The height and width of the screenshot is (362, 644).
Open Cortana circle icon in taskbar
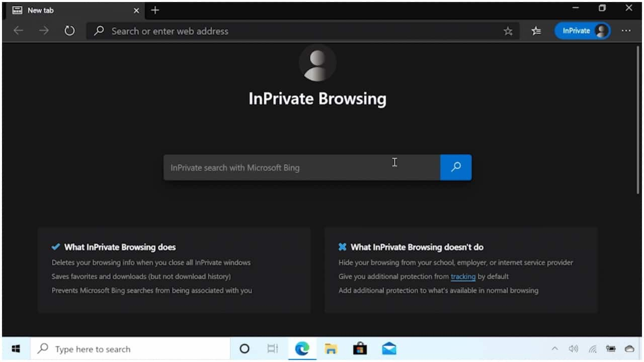(x=245, y=348)
